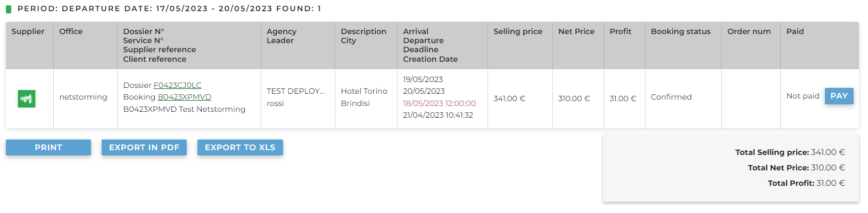Export results with EXPORT IN PDF
This screenshot has width=868, height=213.
pyautogui.click(x=144, y=148)
